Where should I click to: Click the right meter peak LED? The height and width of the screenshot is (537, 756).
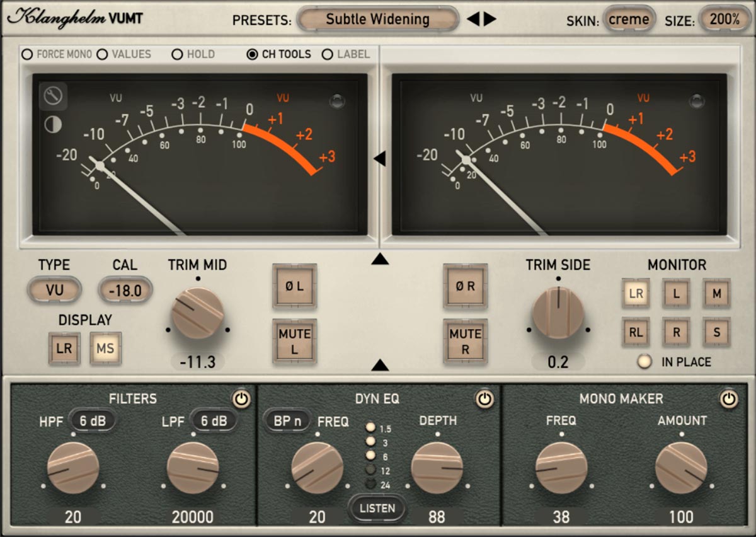click(697, 100)
